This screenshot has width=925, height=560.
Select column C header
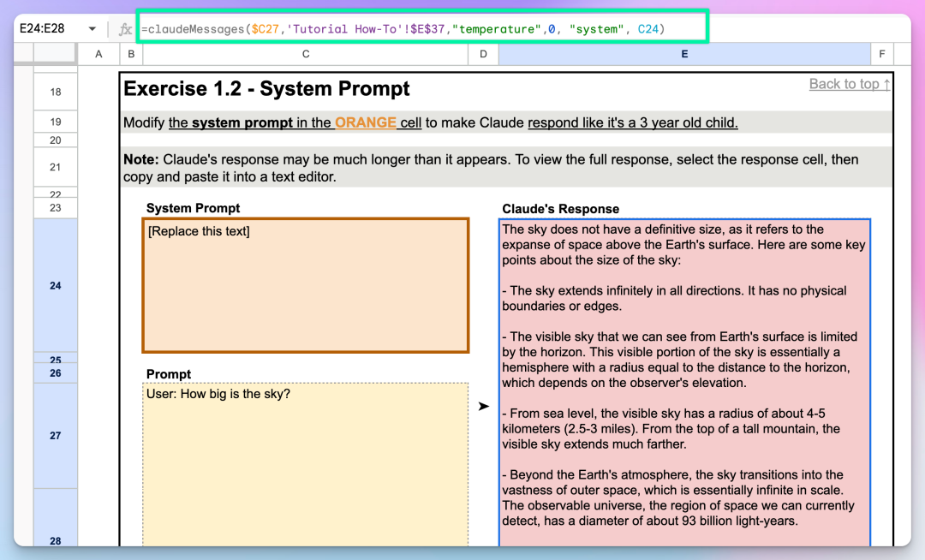[x=306, y=55]
